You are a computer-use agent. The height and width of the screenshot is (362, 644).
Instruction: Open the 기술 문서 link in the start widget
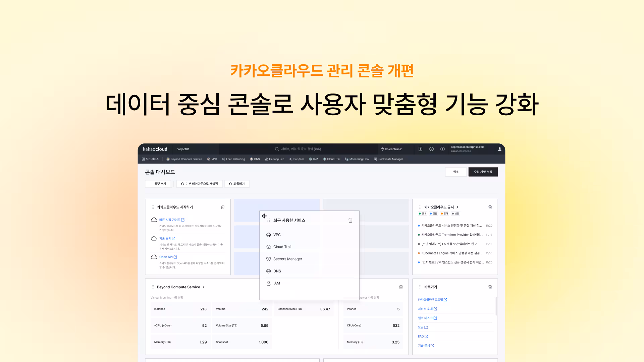pyautogui.click(x=167, y=238)
